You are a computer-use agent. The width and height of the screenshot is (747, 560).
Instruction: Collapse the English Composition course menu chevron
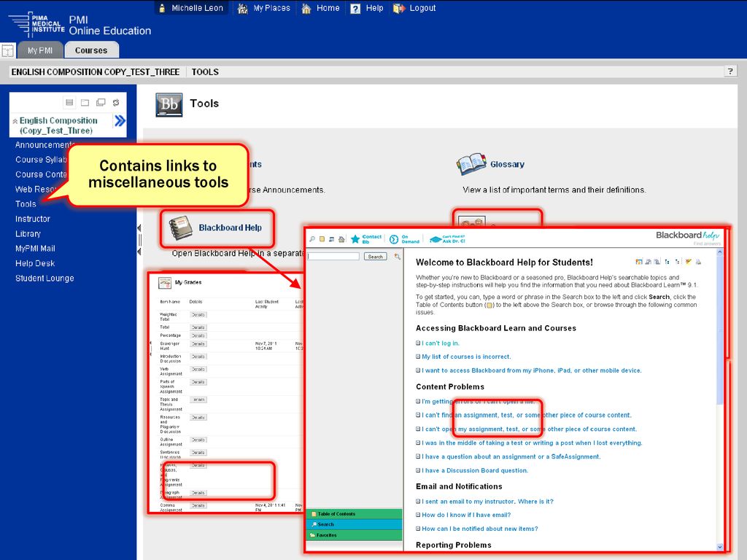[x=15, y=121]
